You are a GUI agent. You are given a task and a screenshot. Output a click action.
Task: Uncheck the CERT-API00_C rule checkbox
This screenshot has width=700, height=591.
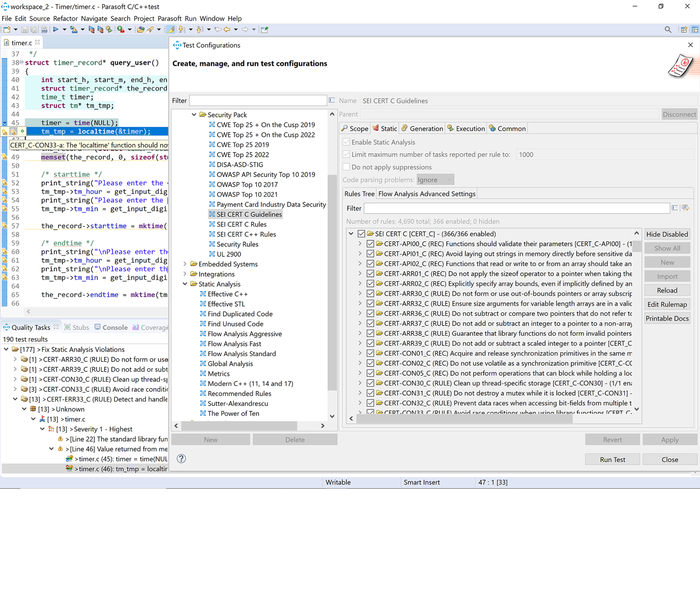tap(371, 244)
